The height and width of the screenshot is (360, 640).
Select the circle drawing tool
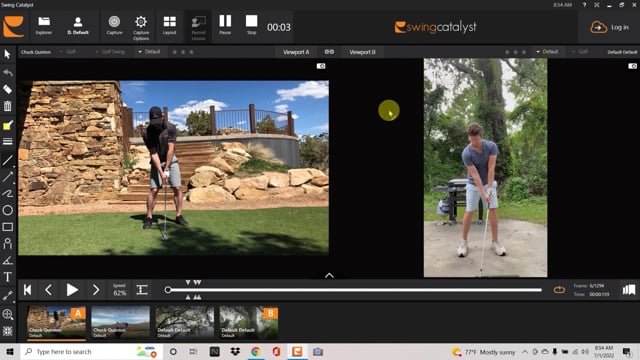(x=7, y=210)
